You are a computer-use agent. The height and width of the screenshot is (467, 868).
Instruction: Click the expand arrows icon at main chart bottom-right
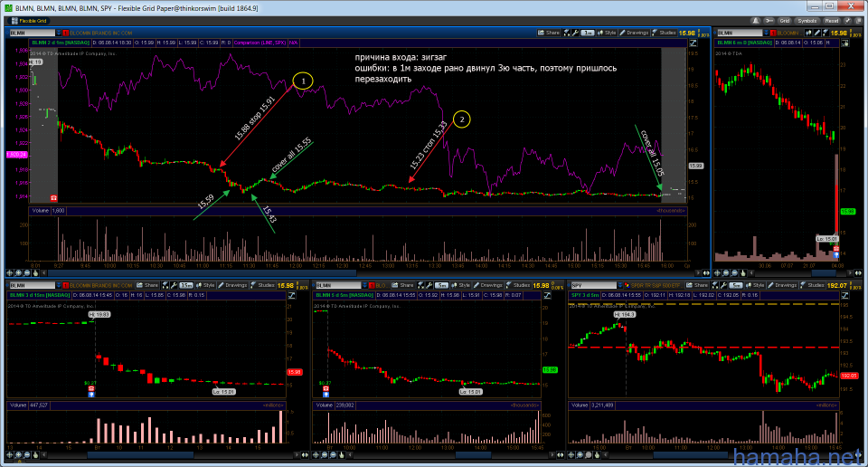[706, 273]
